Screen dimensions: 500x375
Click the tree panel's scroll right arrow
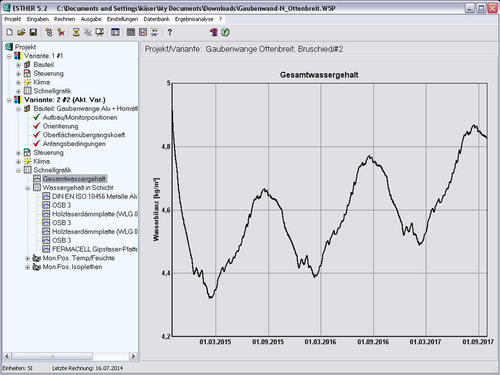(x=133, y=356)
